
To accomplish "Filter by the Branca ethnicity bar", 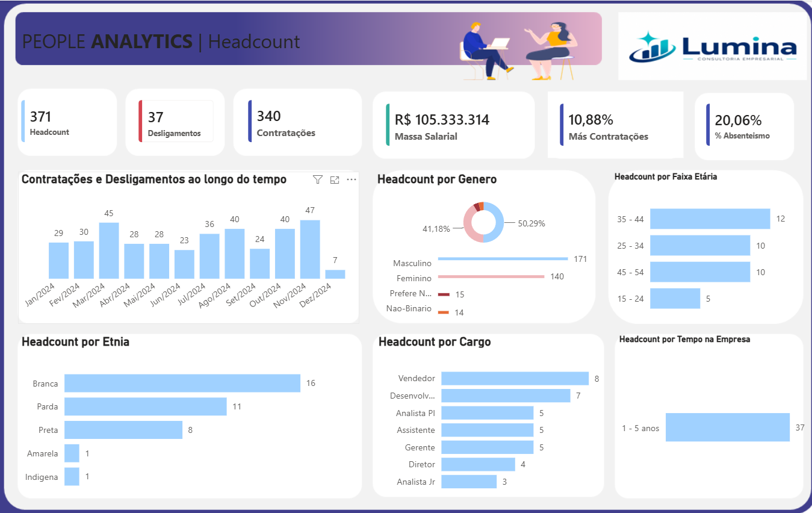I will (x=182, y=384).
